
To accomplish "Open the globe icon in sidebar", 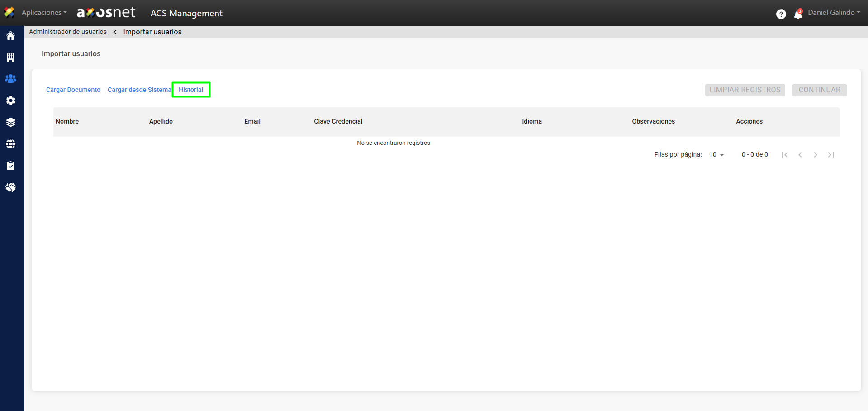I will (x=11, y=144).
